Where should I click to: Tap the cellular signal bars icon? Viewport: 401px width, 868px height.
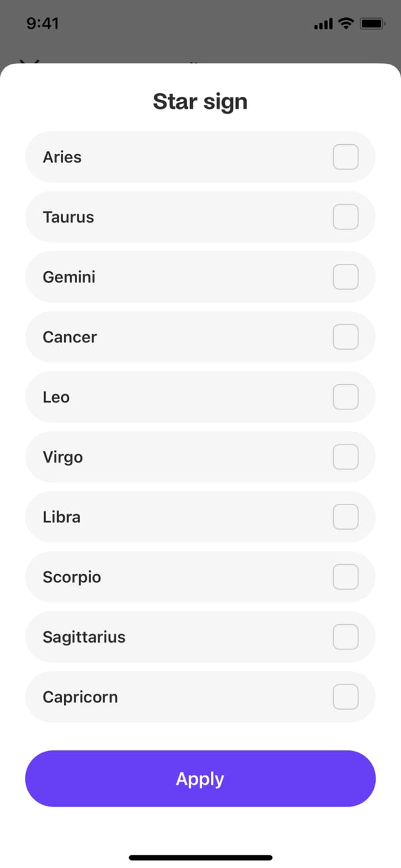[x=323, y=25]
